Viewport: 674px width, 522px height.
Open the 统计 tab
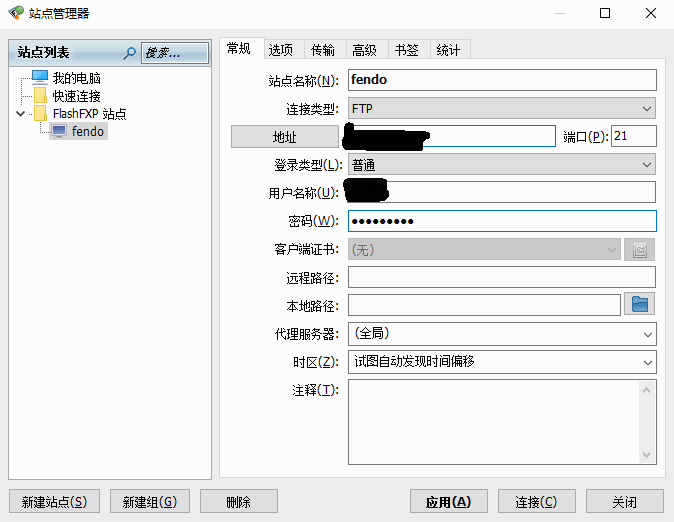coord(449,50)
